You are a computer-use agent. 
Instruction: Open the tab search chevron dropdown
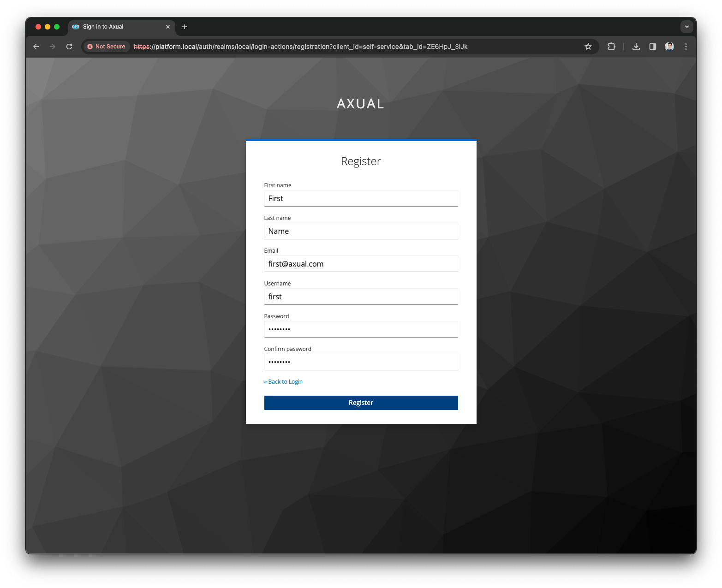tap(686, 27)
